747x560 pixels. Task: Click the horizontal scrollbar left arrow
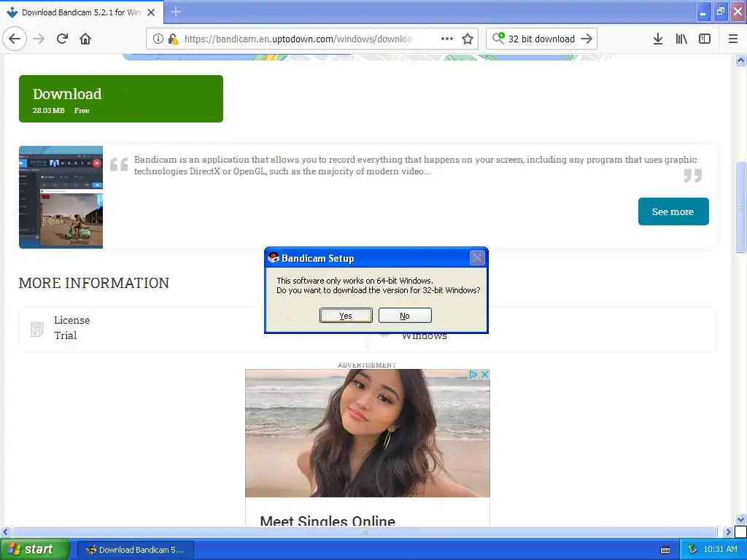pos(5,532)
